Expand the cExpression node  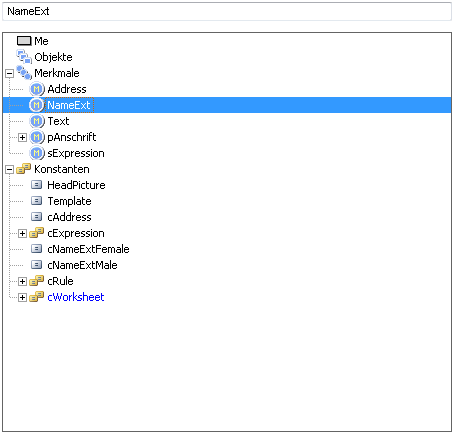pos(22,233)
